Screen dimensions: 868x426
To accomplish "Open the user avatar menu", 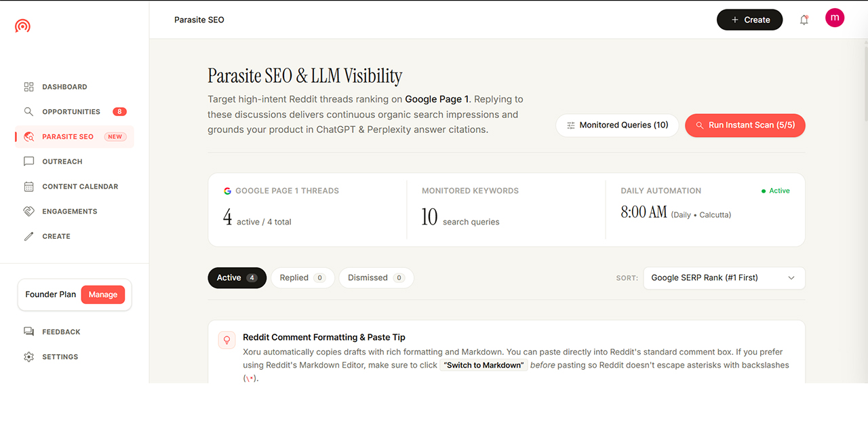I will pyautogui.click(x=835, y=18).
